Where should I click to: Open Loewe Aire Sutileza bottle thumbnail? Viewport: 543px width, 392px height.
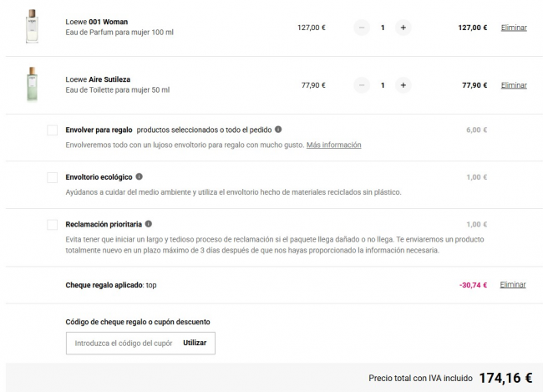pos(32,84)
